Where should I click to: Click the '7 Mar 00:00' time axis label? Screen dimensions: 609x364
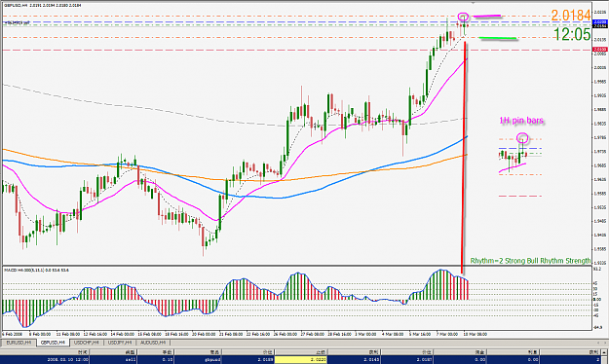click(x=446, y=334)
